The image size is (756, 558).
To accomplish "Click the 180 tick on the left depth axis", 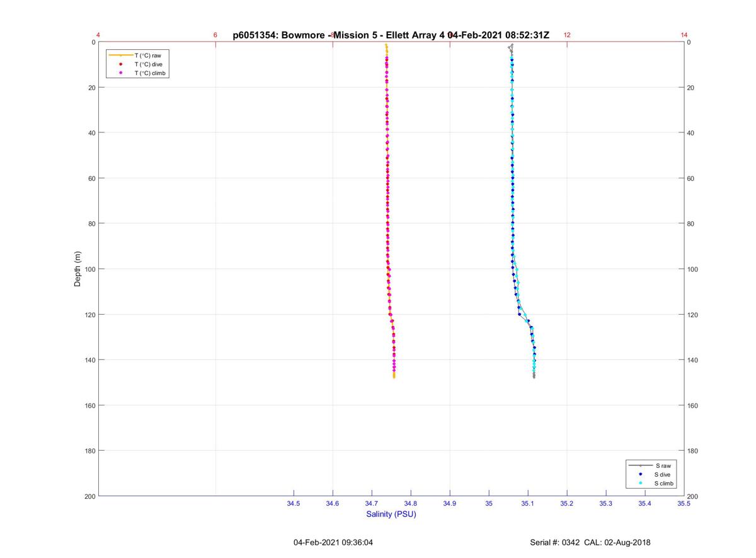I will [89, 451].
